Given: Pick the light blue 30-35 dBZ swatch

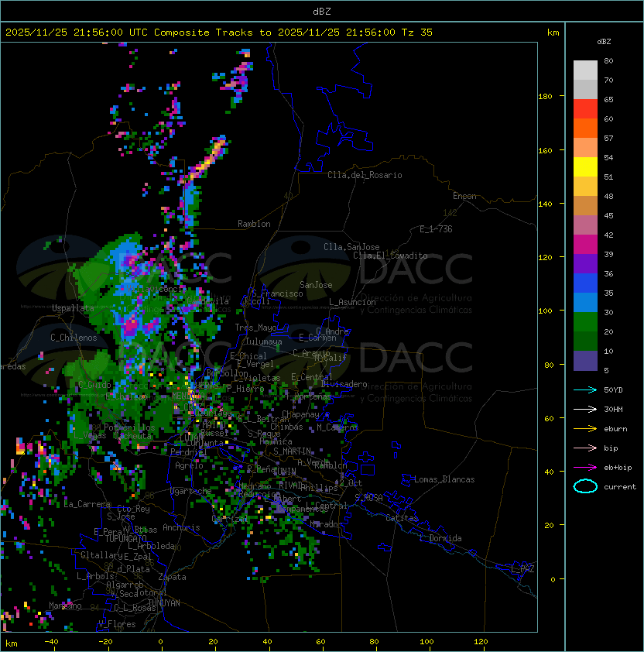Looking at the screenshot, I should pyautogui.click(x=585, y=302).
